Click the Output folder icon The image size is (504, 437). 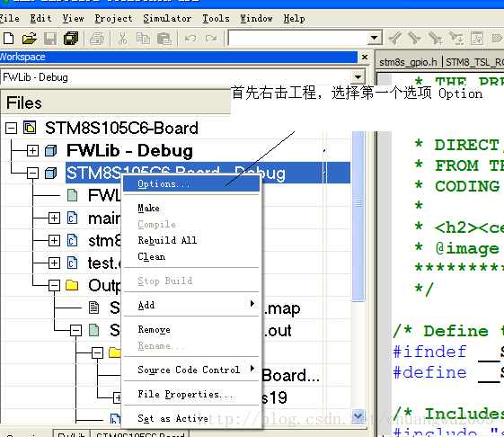[72, 285]
